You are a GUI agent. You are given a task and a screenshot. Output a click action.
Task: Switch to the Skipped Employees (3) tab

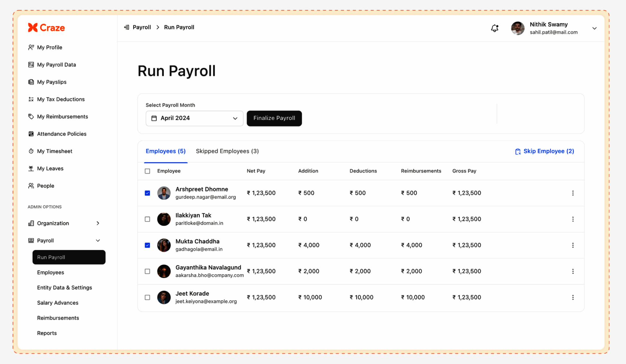coord(227,151)
